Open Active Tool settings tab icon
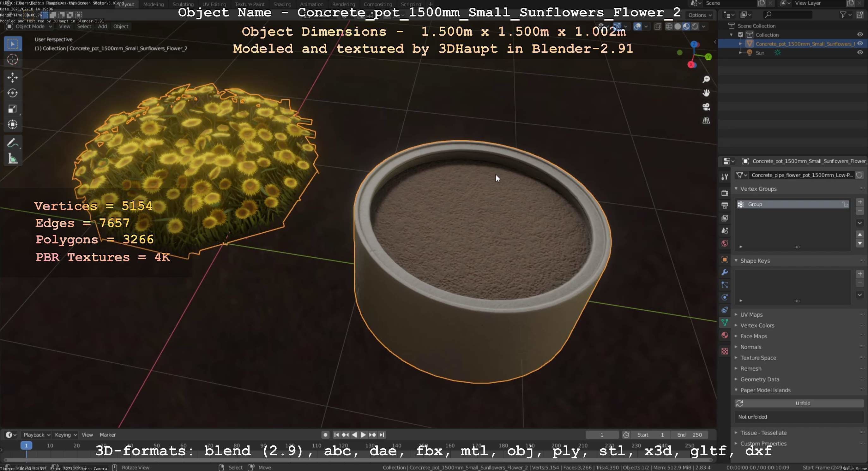This screenshot has width=868, height=471. [725, 177]
